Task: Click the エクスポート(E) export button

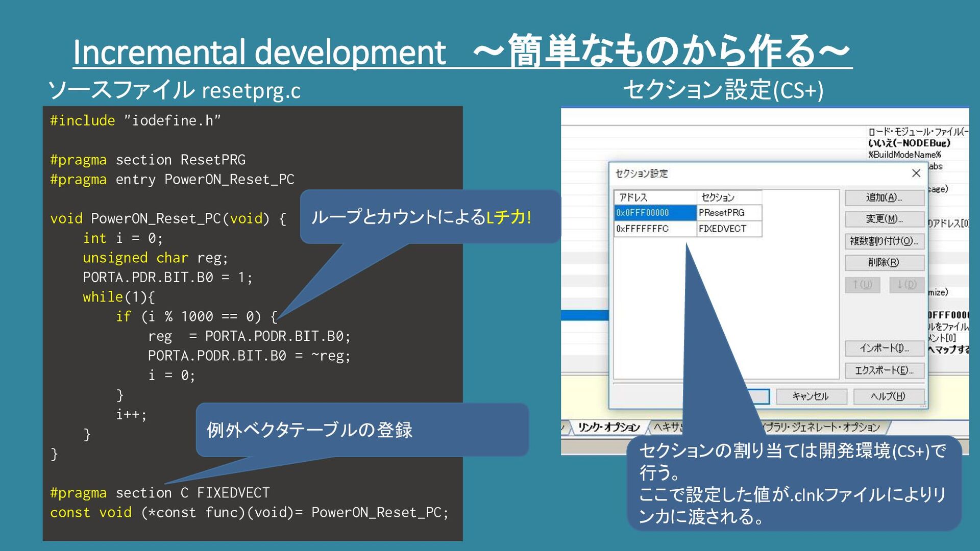Action: (884, 370)
